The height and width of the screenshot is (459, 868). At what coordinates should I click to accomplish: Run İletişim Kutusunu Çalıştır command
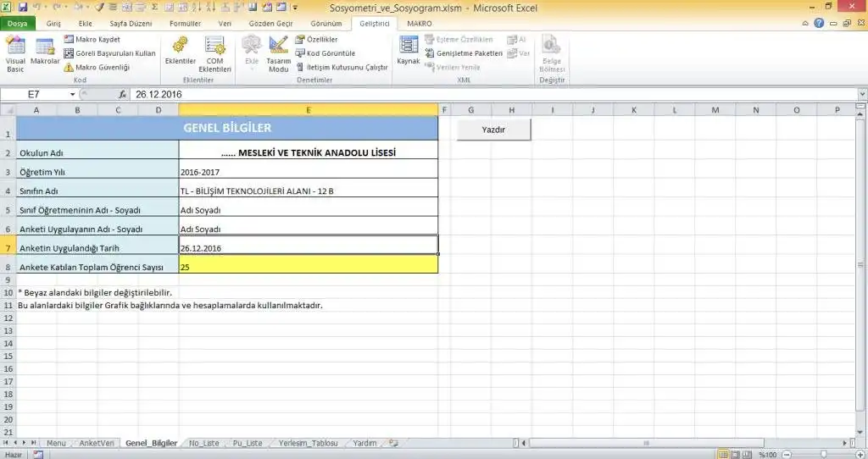pos(342,67)
